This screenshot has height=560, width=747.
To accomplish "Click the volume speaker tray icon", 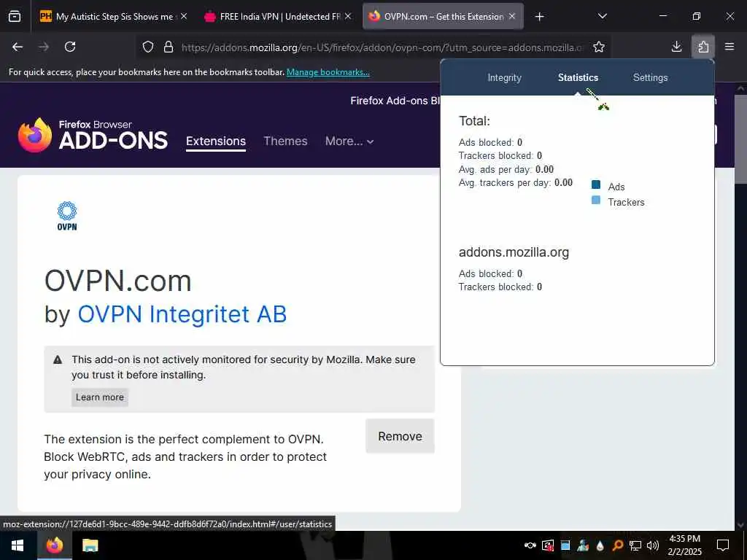I will click(x=653, y=545).
